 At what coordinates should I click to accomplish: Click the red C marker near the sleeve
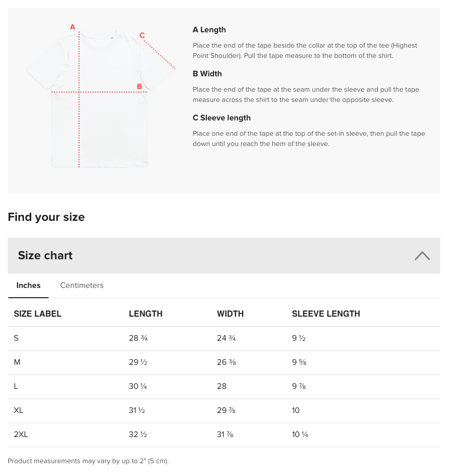(142, 35)
